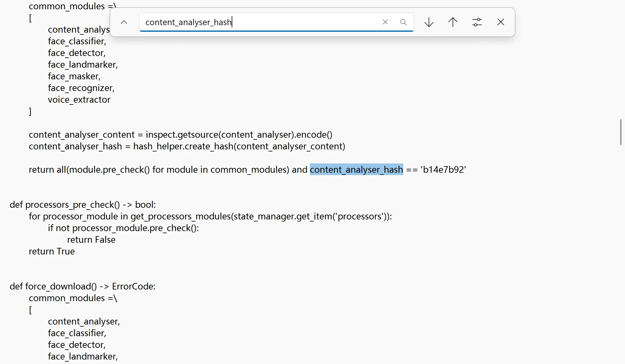Click the line 'def processors_pre_check() -> bool:'
The height and width of the screenshot is (364, 625).
click(83, 205)
